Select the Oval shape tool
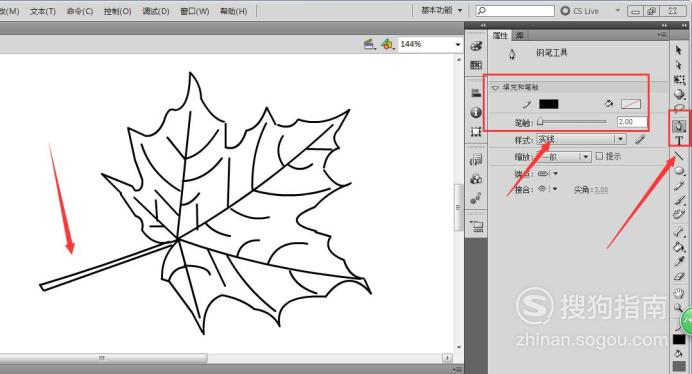The image size is (692, 374). pos(679,170)
